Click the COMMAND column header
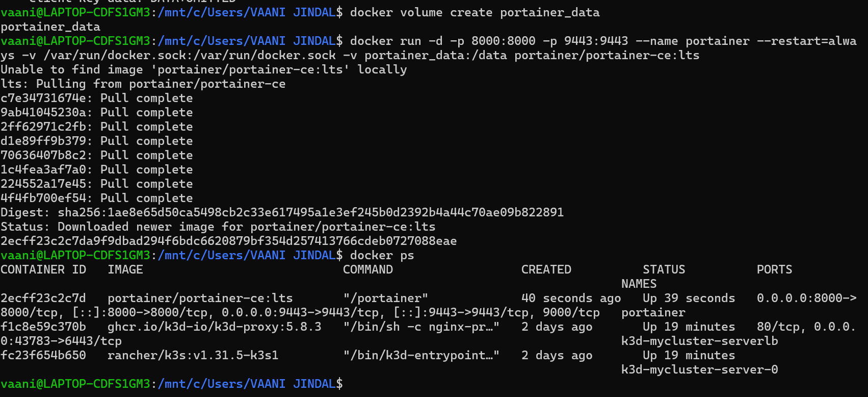This screenshot has width=868, height=397. (367, 269)
